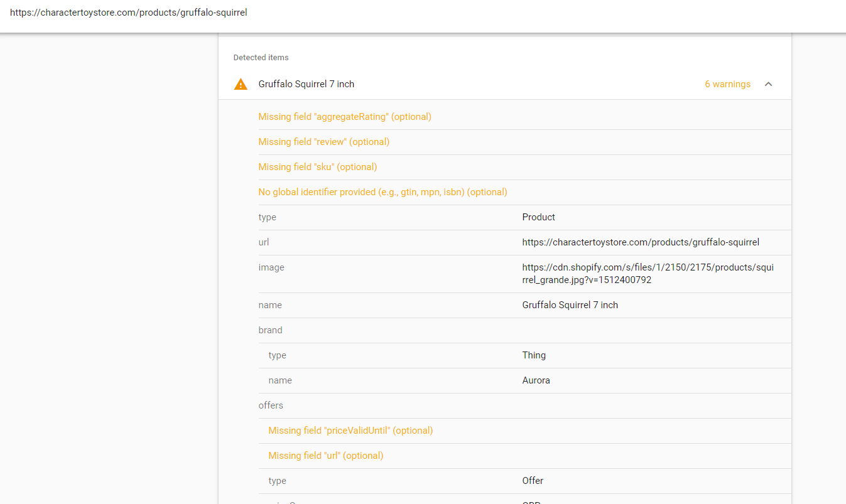Select the missing "url" warning under offers
Screen dimensions: 846x504
point(325,456)
